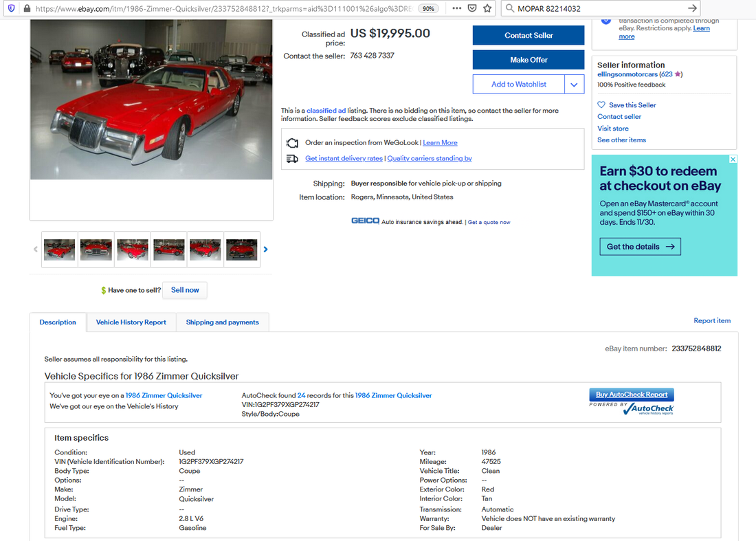Select the second car thumbnail
Screen dimensions: 756x541
point(96,250)
